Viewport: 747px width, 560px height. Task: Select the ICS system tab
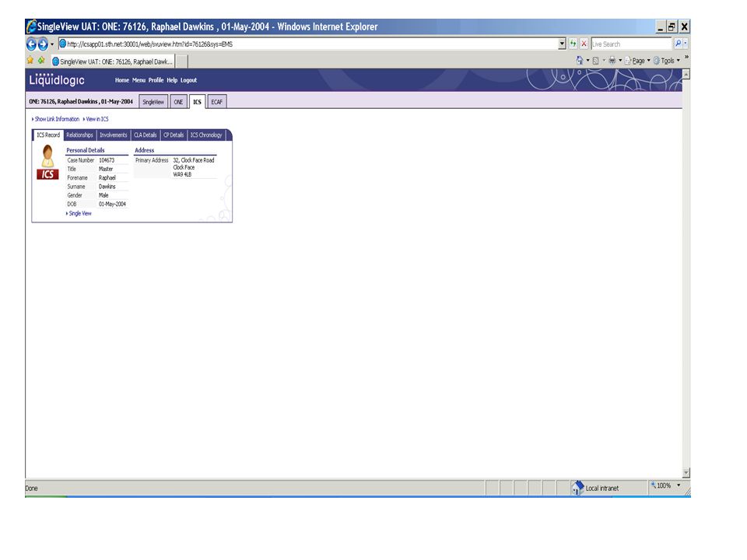(197, 102)
